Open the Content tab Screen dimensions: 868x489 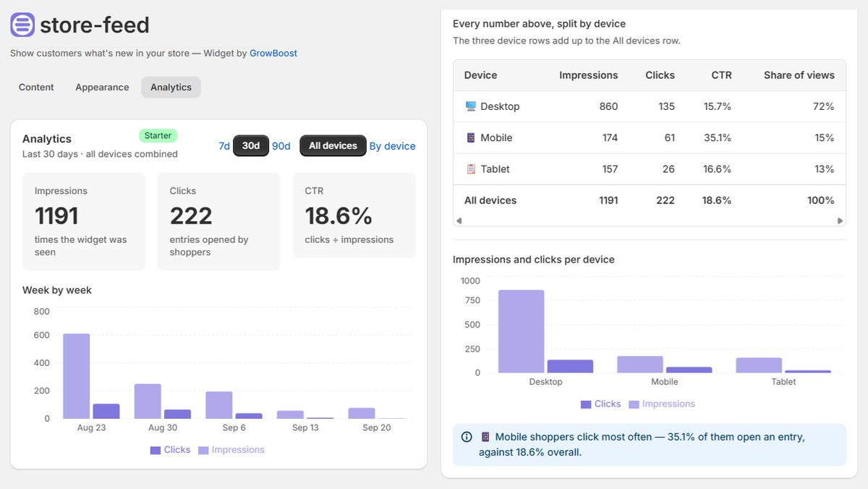(36, 88)
